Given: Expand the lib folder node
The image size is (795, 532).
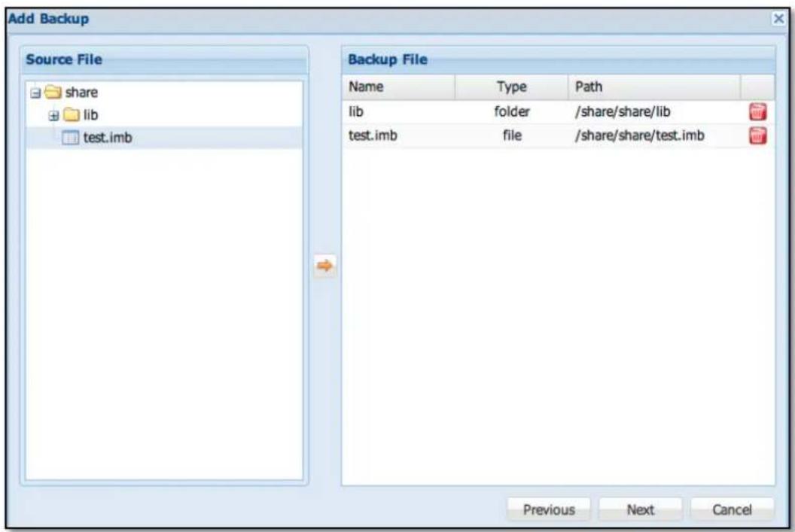Looking at the screenshot, I should 53,116.
